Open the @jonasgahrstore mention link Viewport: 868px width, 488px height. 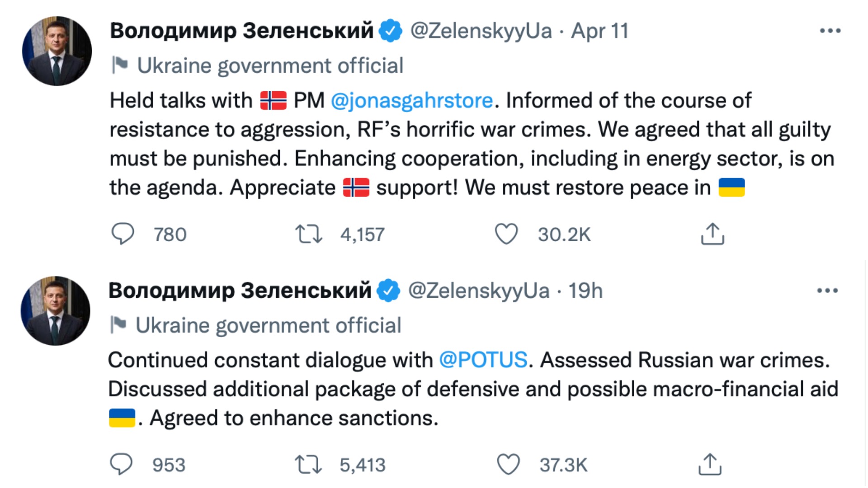pos(411,100)
